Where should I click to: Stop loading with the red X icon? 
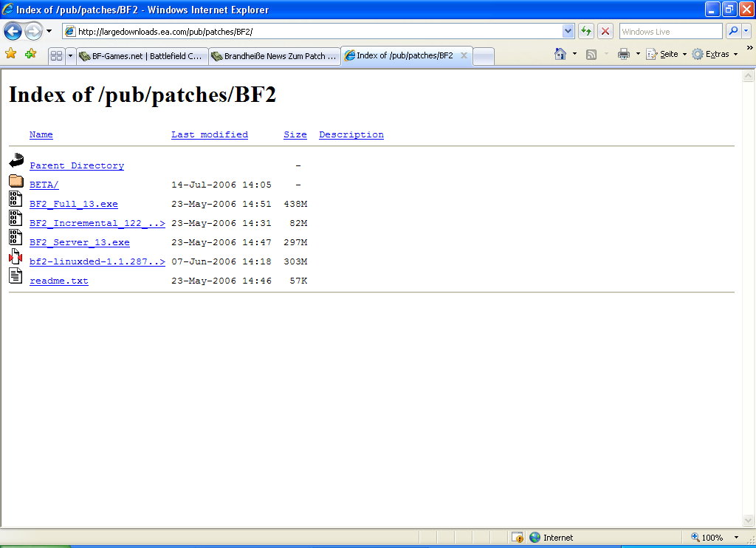(605, 31)
